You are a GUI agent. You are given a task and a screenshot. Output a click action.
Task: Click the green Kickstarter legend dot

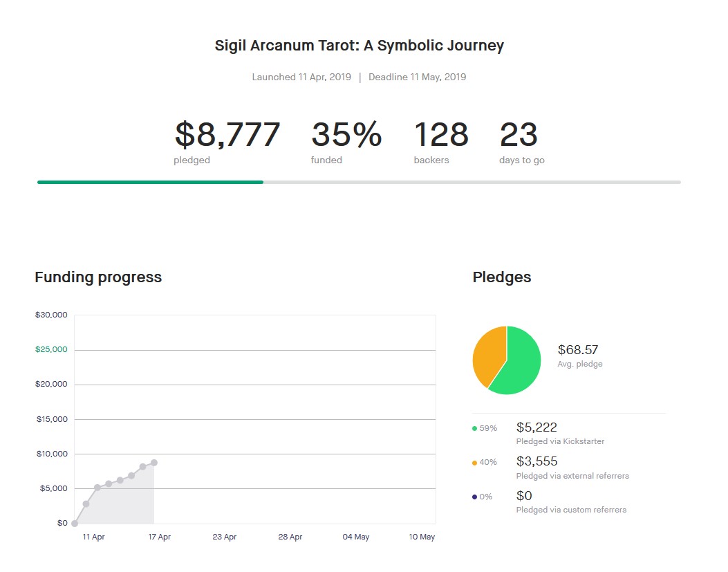click(475, 428)
